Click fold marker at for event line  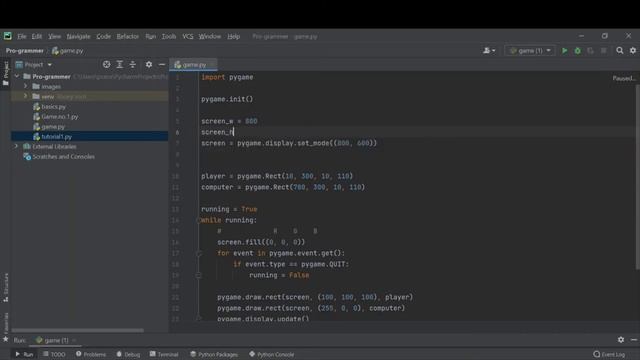pos(199,253)
